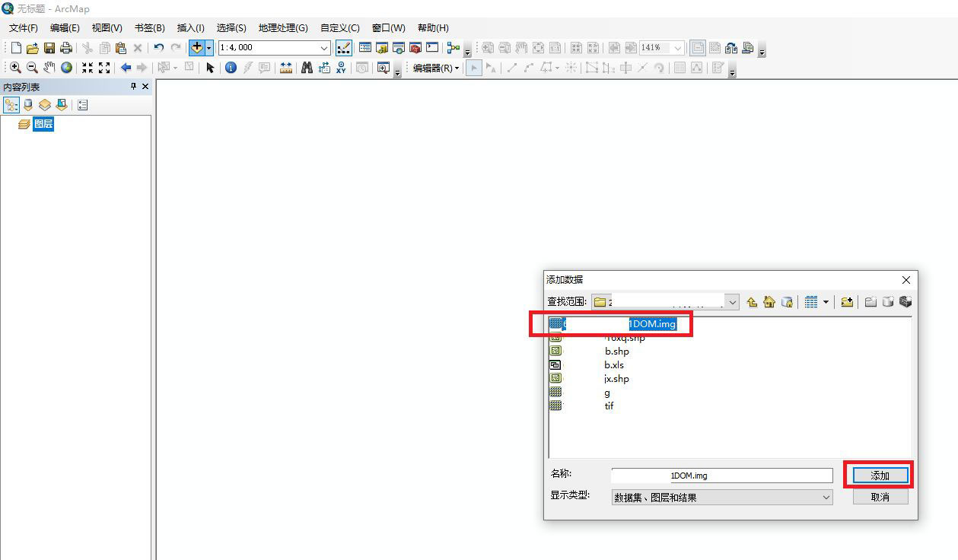
Task: Toggle List By Drawing Order view
Action: (11, 105)
